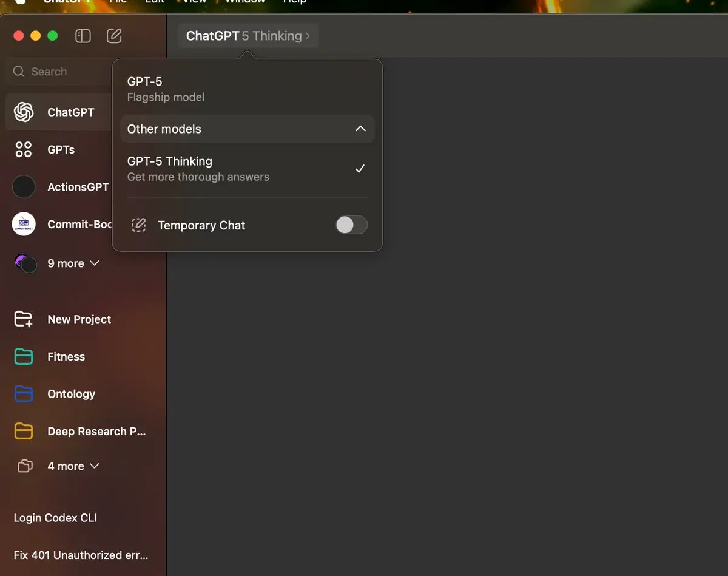The image size is (728, 576).
Task: Start a new chat with compose icon
Action: tap(114, 36)
